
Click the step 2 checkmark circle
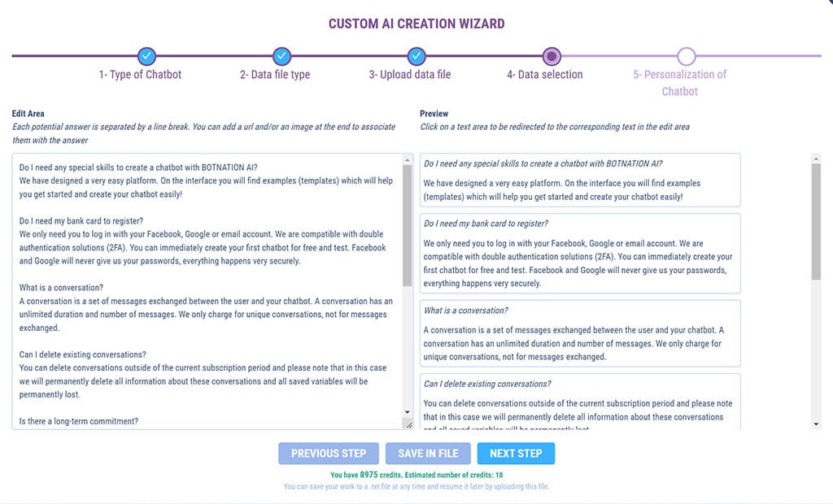(x=281, y=56)
